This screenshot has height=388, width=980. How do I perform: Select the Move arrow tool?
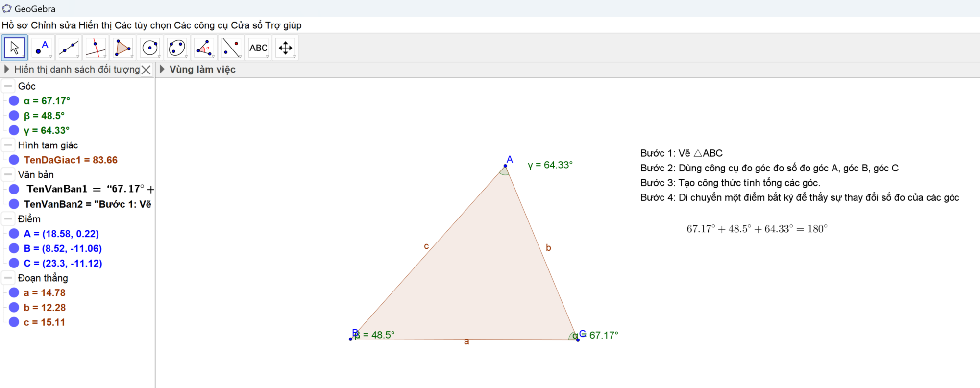pyautogui.click(x=15, y=48)
